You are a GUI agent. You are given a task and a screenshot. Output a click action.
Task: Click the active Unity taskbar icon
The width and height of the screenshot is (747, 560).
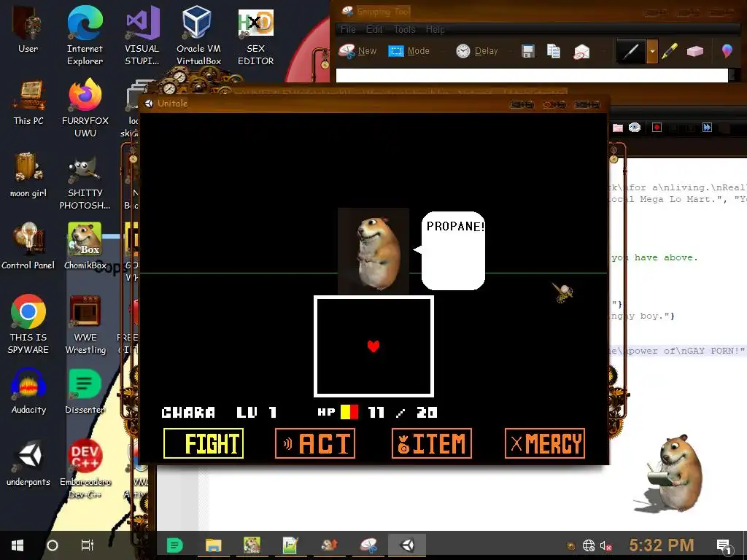(x=407, y=545)
